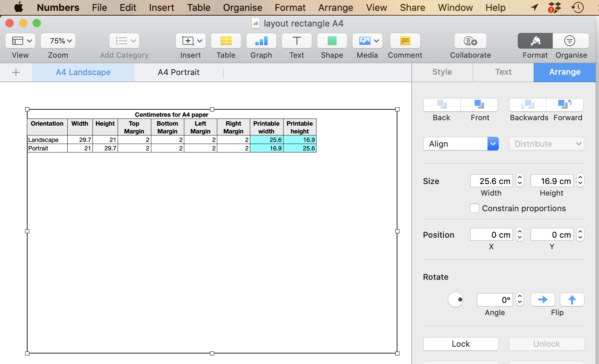The image size is (599, 364).
Task: Select the Landscape Printable width cell 25.6
Action: pyautogui.click(x=267, y=140)
